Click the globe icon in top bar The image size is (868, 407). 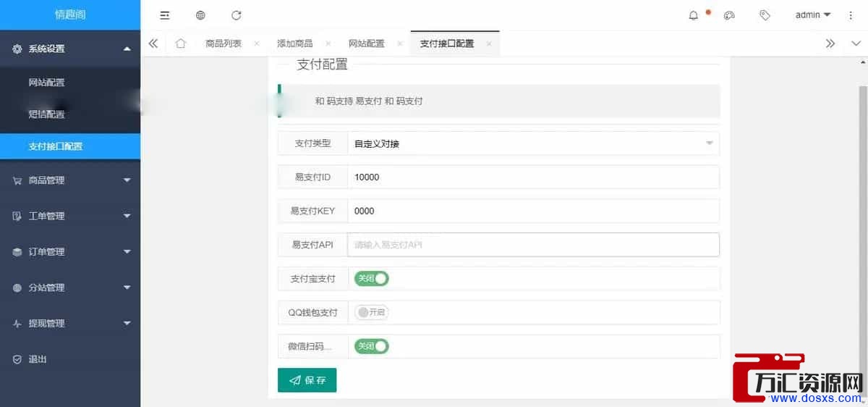point(200,15)
